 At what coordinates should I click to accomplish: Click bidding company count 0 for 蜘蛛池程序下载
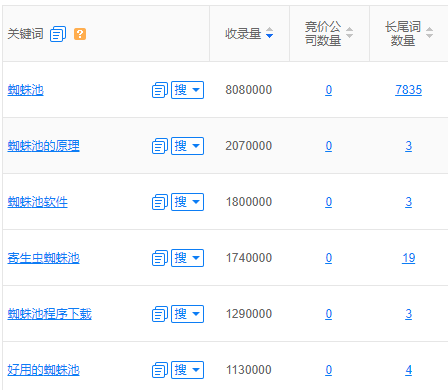point(329,314)
